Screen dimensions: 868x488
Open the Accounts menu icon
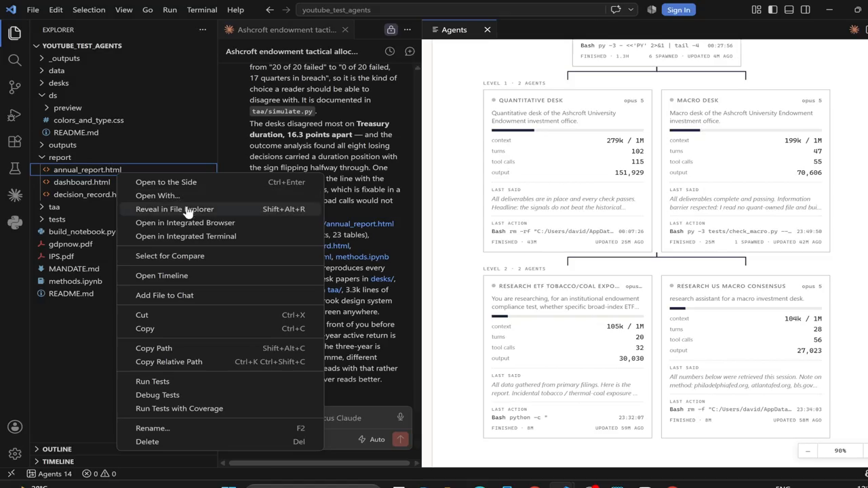tap(15, 427)
